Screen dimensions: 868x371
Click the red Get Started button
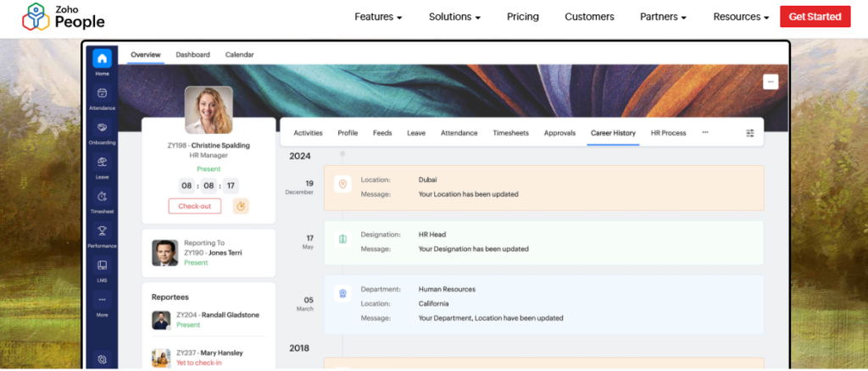click(815, 17)
